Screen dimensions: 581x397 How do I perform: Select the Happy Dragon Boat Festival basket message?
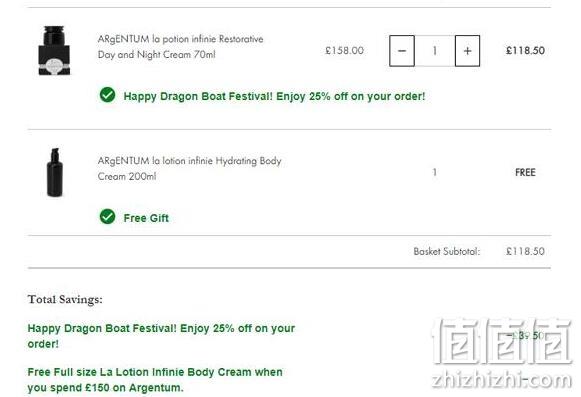tap(274, 96)
